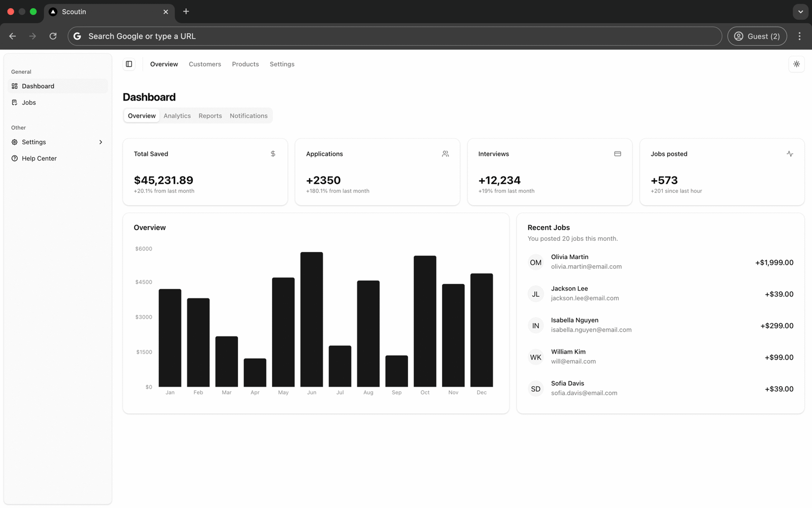The width and height of the screenshot is (812, 508).
Task: Go back with the browser back arrow
Action: (13, 36)
